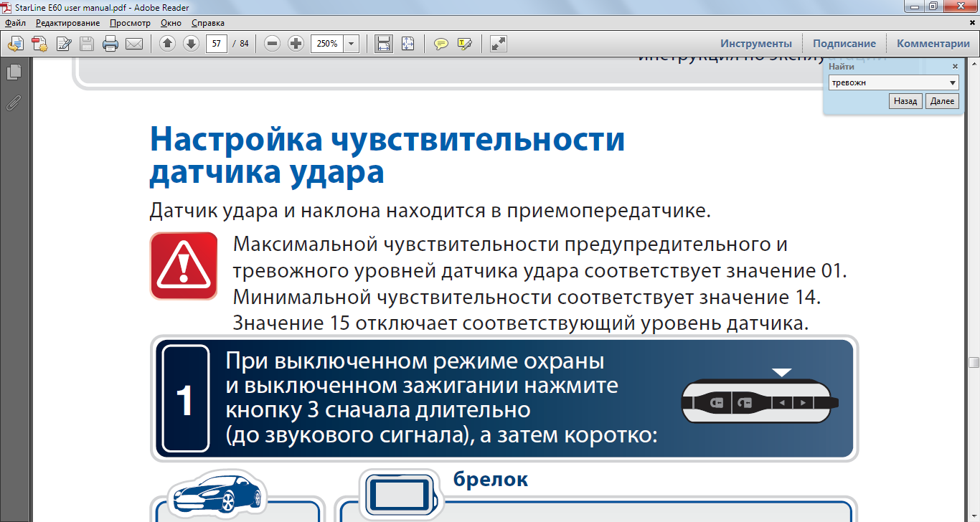Go to the next page arrow
This screenshot has height=522, width=980.
191,44
